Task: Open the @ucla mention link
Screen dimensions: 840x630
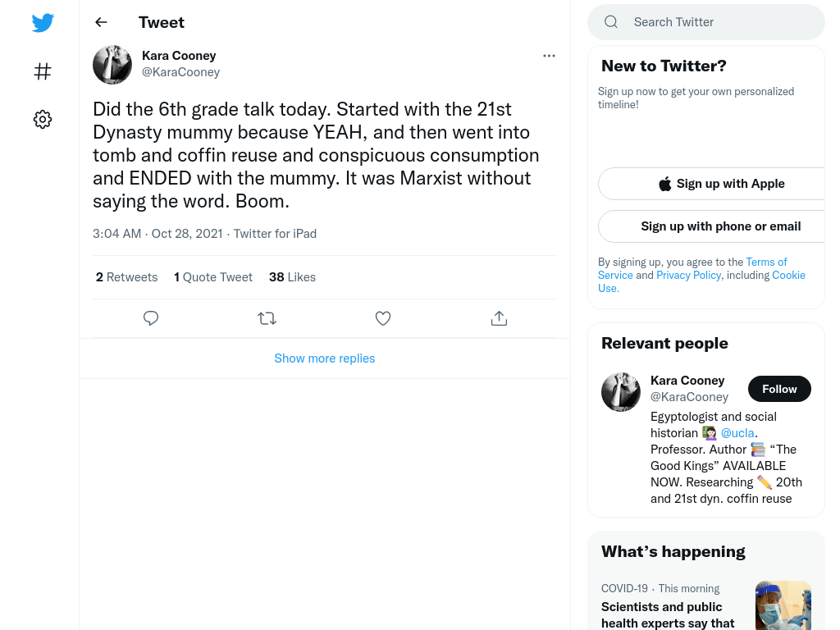Action: [737, 433]
